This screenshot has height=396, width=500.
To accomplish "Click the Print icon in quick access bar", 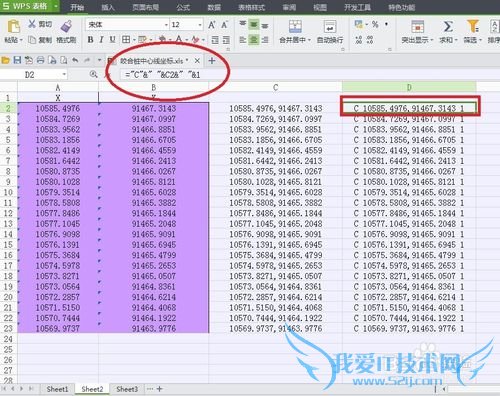I will 41,60.
